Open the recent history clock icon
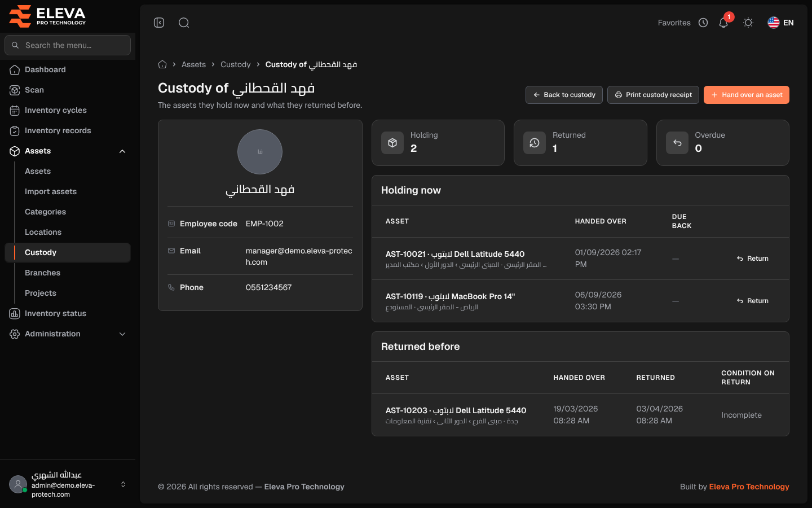The width and height of the screenshot is (812, 508). (x=703, y=23)
